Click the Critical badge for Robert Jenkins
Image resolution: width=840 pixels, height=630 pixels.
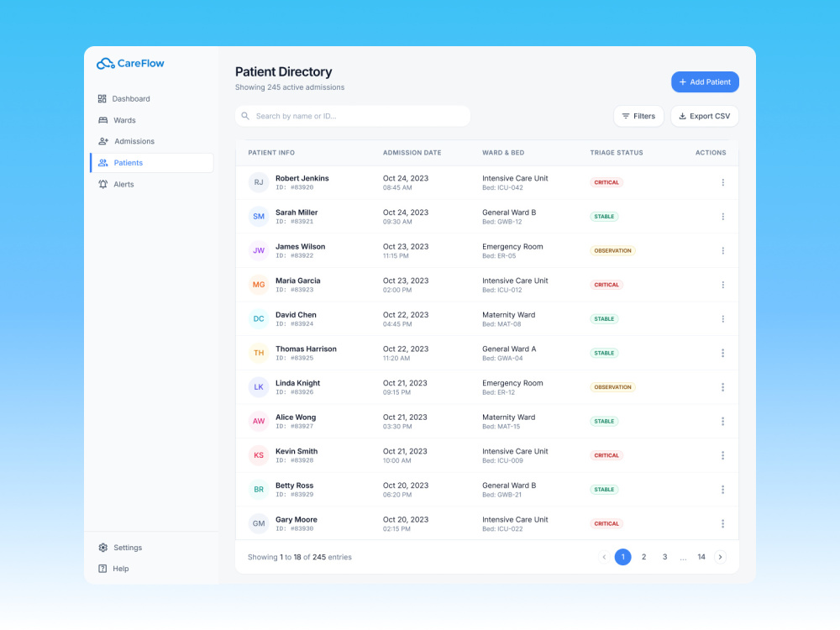606,182
